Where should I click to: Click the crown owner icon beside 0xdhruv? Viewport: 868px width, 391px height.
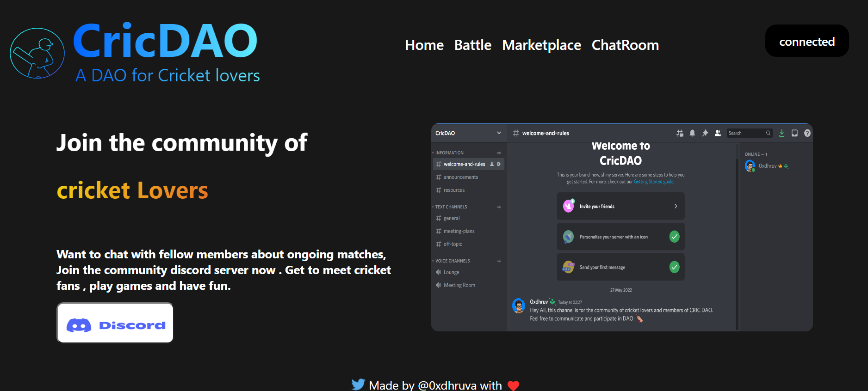coord(780,166)
